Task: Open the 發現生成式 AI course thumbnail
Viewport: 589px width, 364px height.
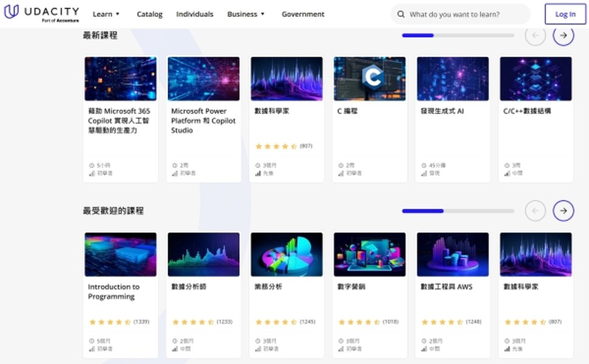Action: point(452,79)
